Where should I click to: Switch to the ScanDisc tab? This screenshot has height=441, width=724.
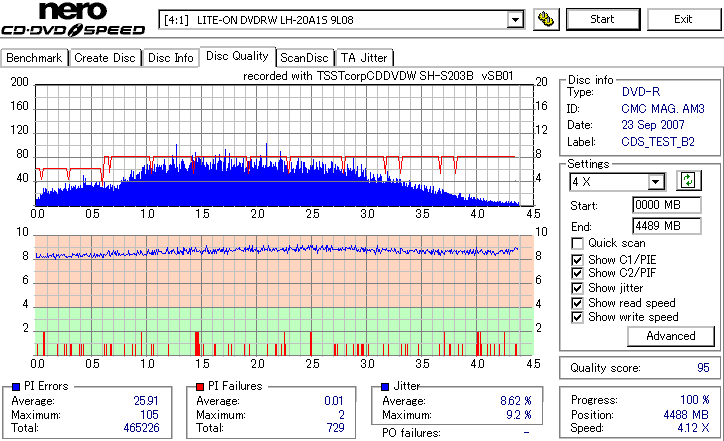click(x=305, y=58)
